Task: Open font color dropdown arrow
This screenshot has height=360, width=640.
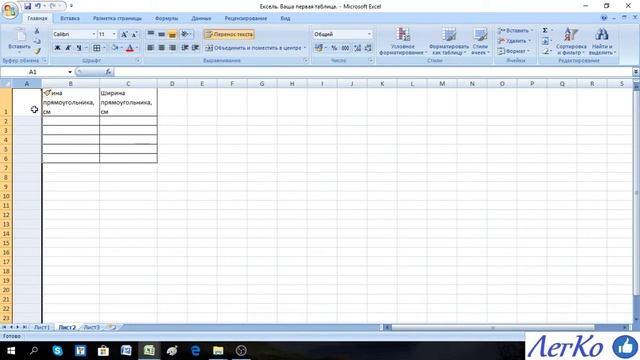Action: point(137,48)
